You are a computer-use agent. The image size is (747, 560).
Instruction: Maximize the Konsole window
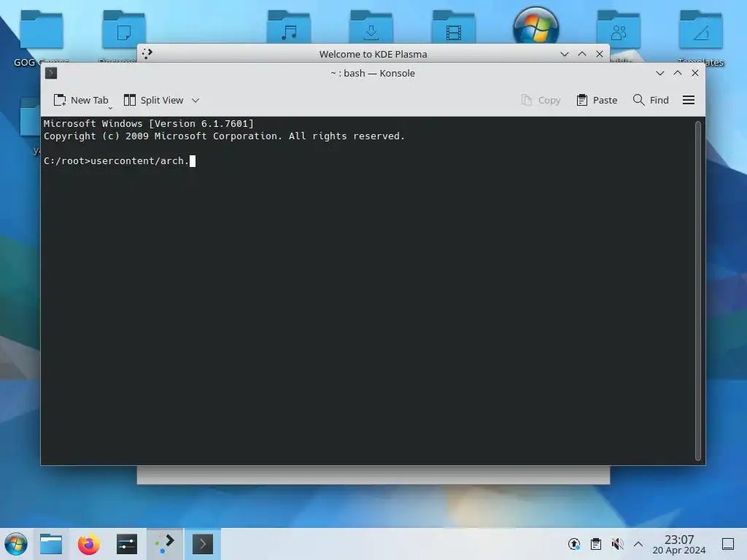[x=678, y=73]
